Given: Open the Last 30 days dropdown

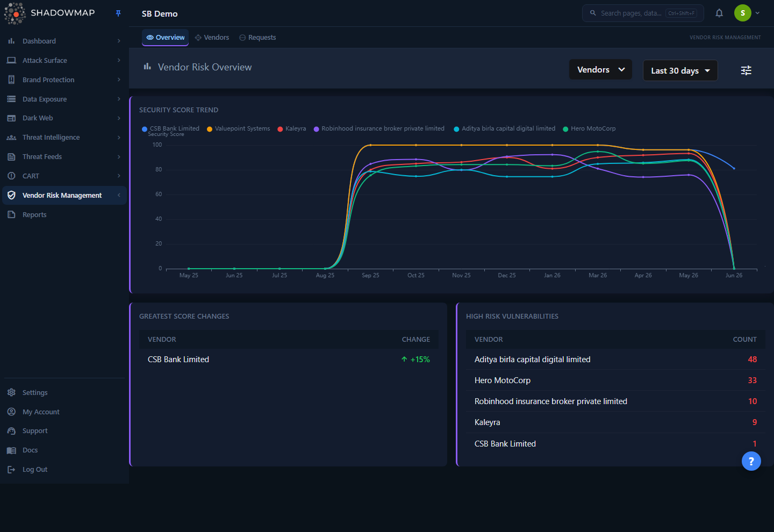Looking at the screenshot, I should tap(680, 70).
